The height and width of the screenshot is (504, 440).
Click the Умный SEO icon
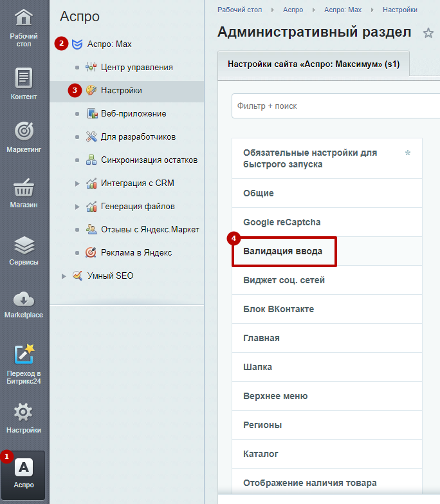click(x=77, y=275)
